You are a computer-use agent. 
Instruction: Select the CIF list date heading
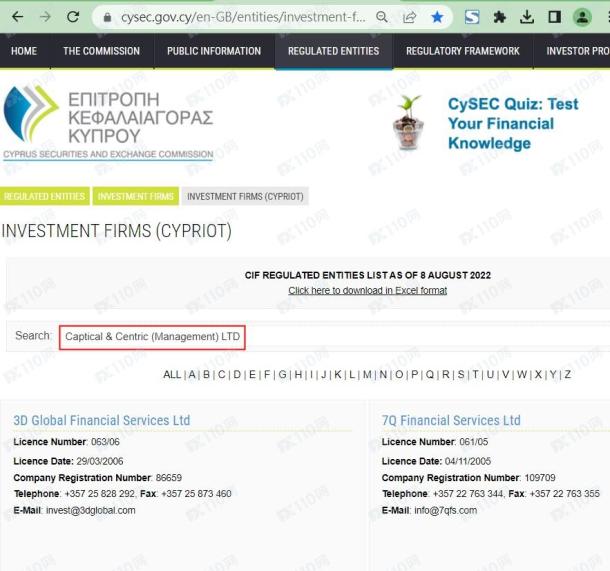[368, 275]
